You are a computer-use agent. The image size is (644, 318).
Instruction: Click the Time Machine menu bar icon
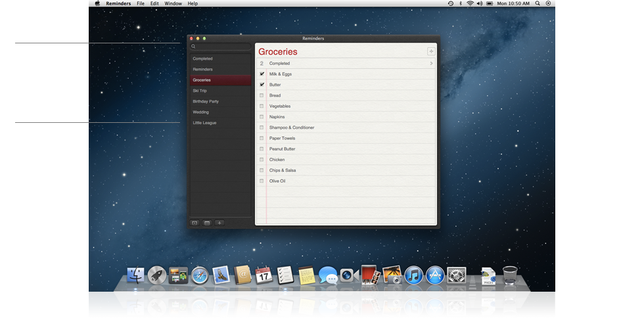(450, 3)
